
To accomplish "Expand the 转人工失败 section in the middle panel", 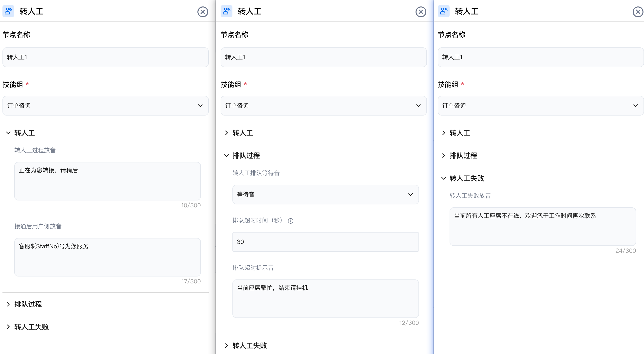I will click(246, 346).
